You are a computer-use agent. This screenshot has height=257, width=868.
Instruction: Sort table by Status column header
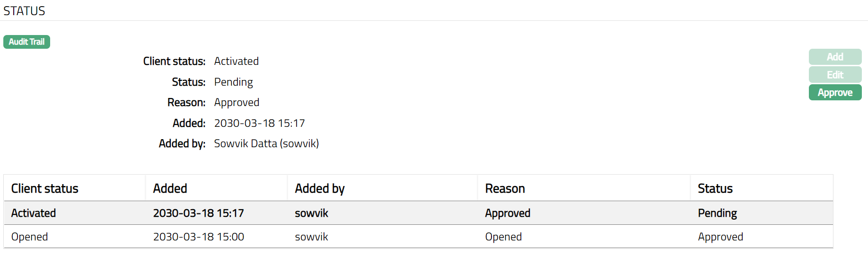pyautogui.click(x=715, y=188)
